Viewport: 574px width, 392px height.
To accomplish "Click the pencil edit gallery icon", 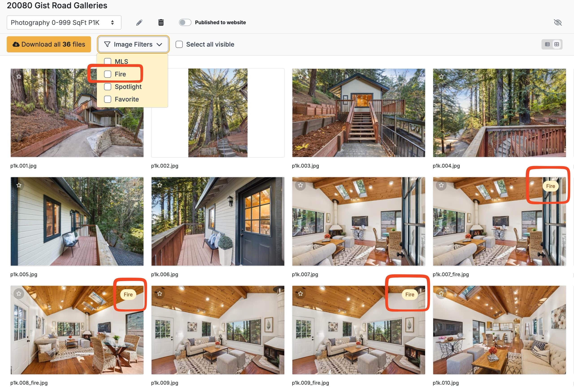I will point(139,23).
